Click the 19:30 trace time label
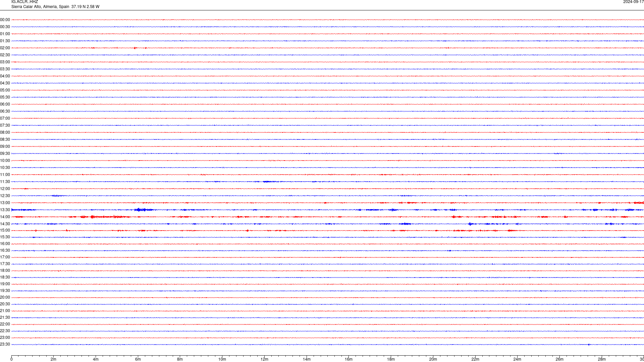Screen dimensions: 644x362 coord(5,291)
